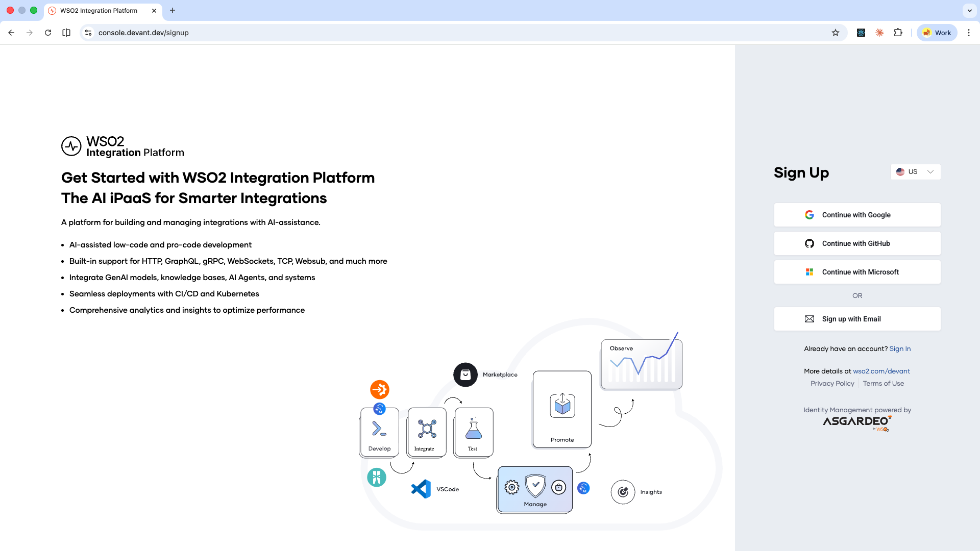This screenshot has width=980, height=551.
Task: Open the orange starburst extension icon
Action: coord(879,33)
